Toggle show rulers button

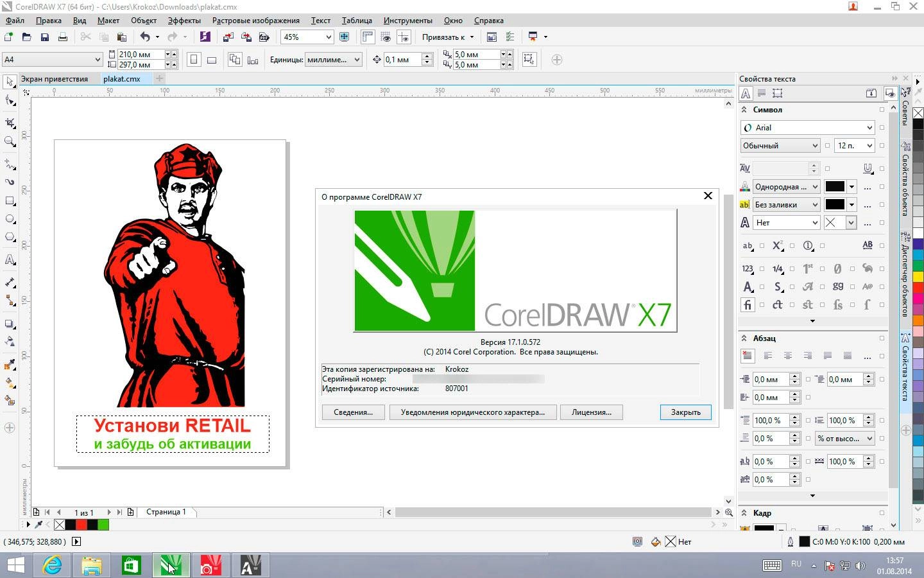point(368,37)
